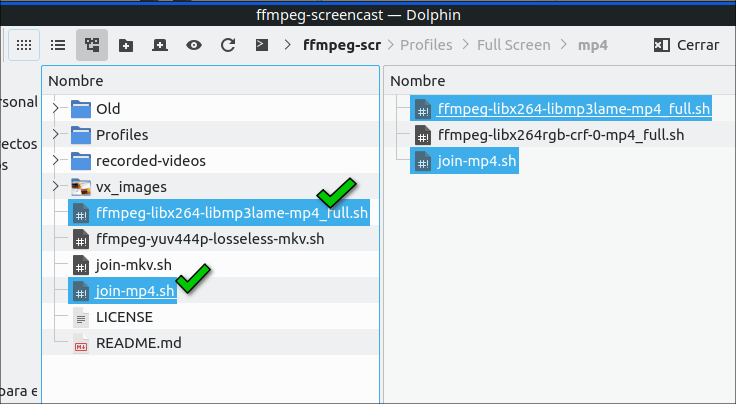736x404 pixels.
Task: Open dropdown arrow between Full Screen and mp4
Action: 564,45
